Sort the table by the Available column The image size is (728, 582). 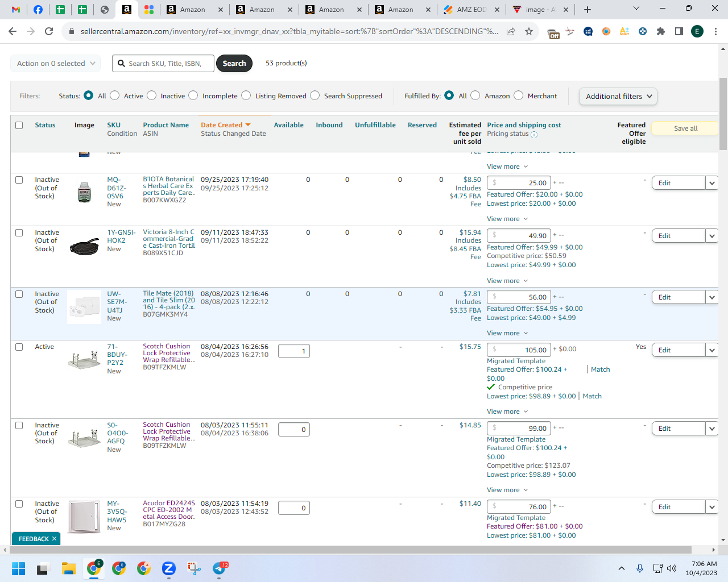tap(289, 125)
